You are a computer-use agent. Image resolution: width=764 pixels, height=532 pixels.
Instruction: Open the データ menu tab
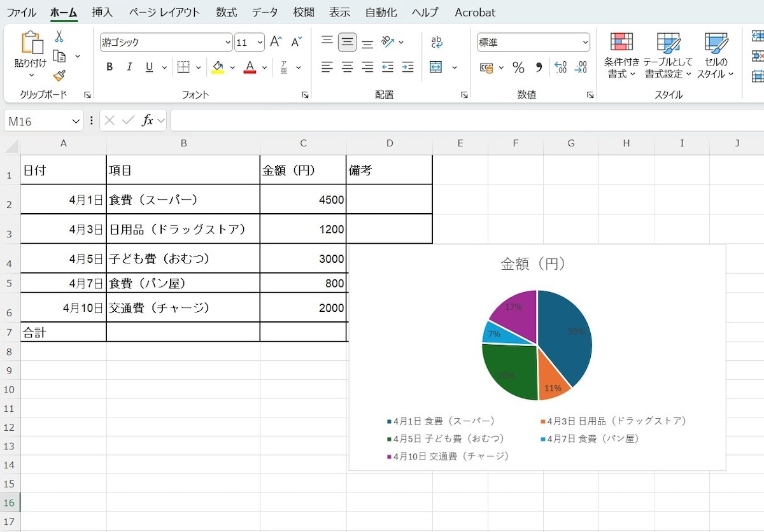coord(264,12)
